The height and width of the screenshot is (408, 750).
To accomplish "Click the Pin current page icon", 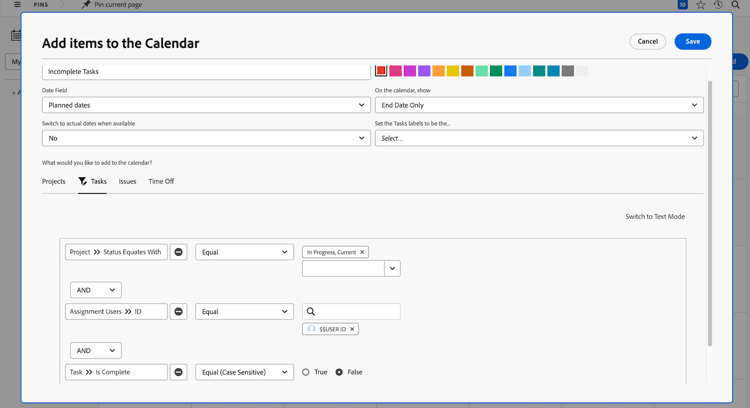I will click(86, 5).
